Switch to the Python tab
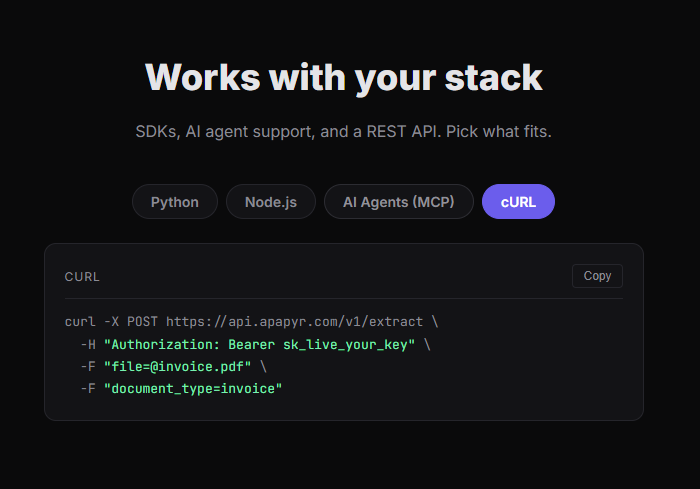The height and width of the screenshot is (489, 700). click(x=175, y=202)
